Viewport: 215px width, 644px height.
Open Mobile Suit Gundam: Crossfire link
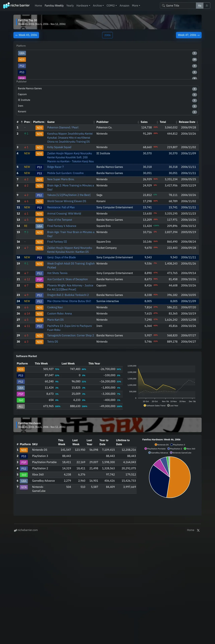tap(65, 173)
